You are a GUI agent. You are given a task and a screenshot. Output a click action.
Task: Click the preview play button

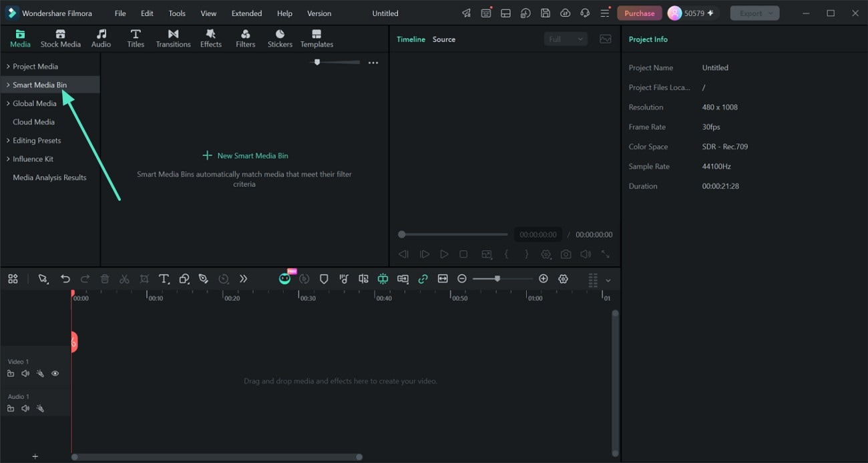coord(444,254)
